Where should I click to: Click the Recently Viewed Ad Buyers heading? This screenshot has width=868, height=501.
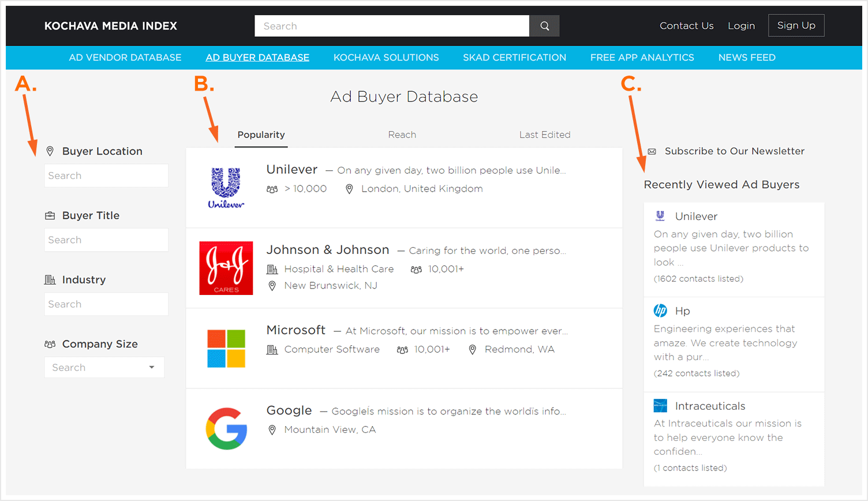pos(722,185)
